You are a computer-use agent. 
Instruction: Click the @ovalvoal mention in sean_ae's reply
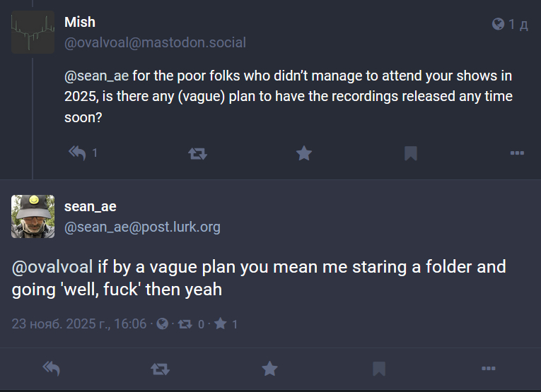52,267
